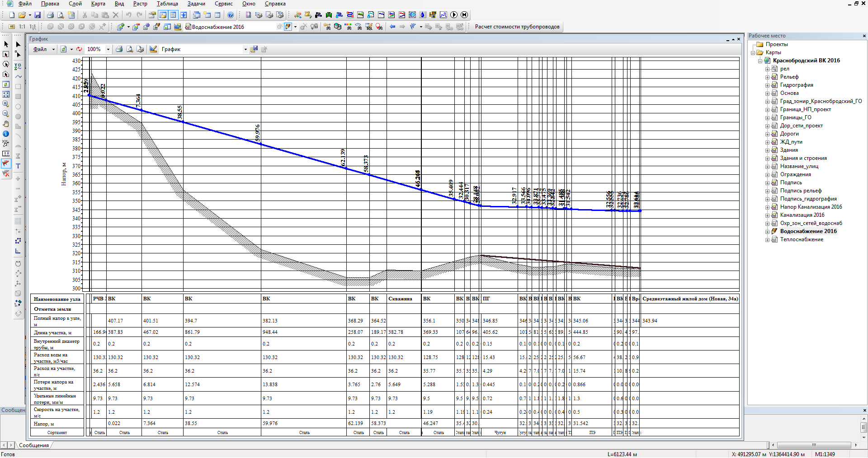The height and width of the screenshot is (458, 868).
Task: Click the blue back arrow navigation icon
Action: click(x=392, y=27)
